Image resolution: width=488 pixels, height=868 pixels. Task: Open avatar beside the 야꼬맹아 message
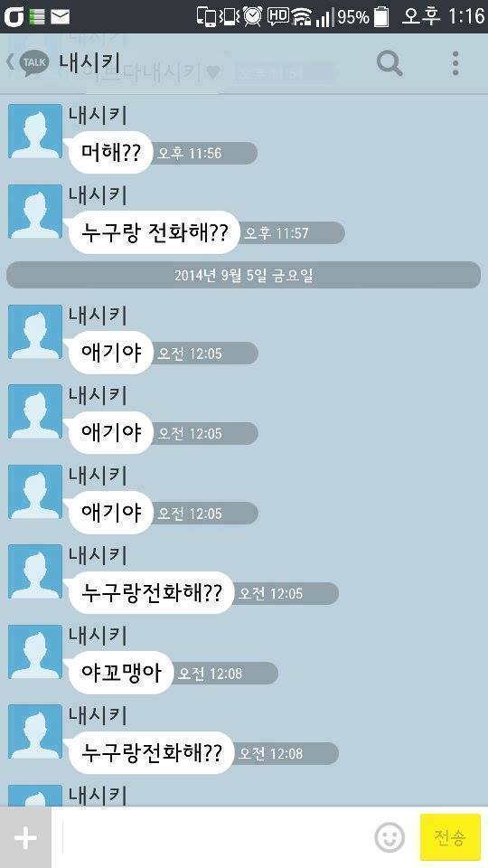pos(35,652)
